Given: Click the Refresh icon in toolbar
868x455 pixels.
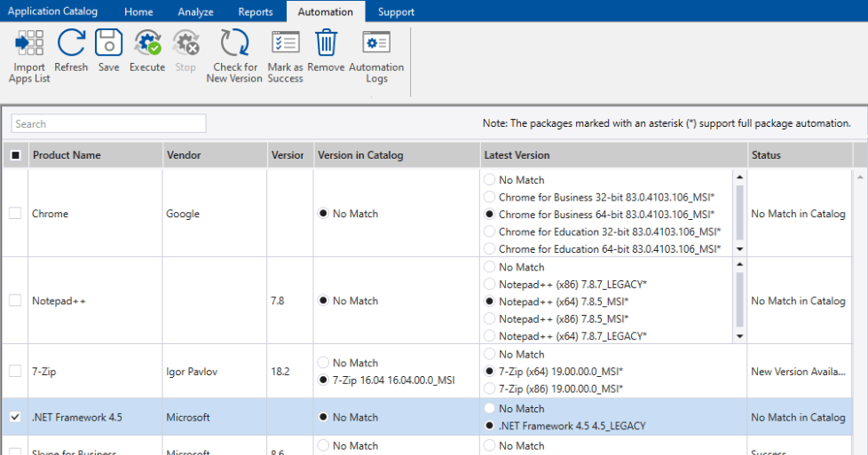Looking at the screenshot, I should (x=71, y=43).
